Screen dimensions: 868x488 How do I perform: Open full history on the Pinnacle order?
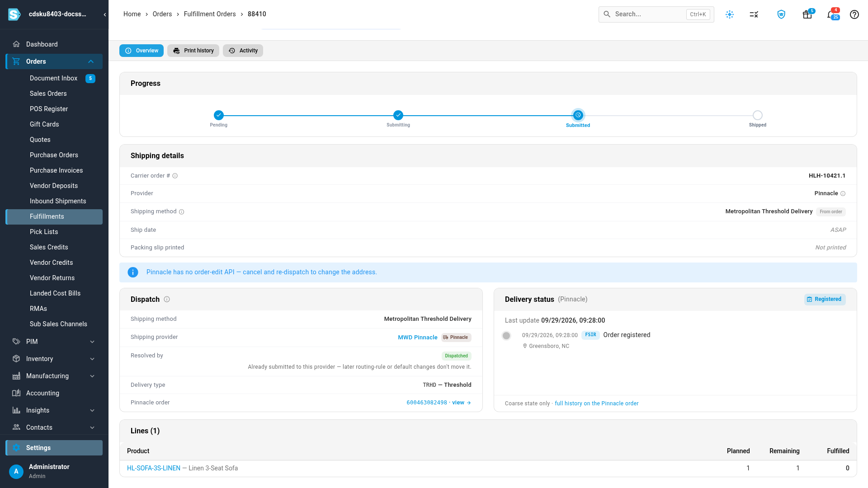(596, 404)
